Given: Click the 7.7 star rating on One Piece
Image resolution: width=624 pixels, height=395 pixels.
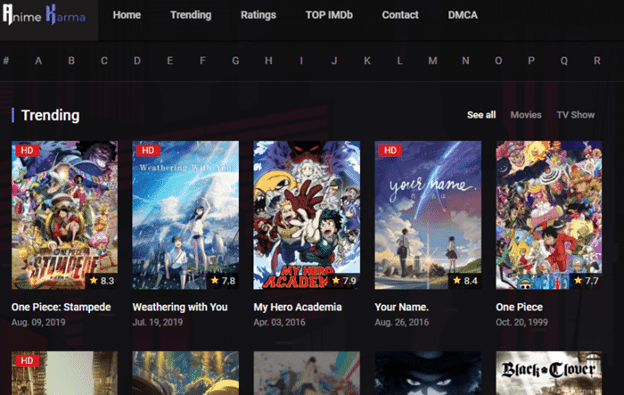Looking at the screenshot, I should tap(586, 281).
